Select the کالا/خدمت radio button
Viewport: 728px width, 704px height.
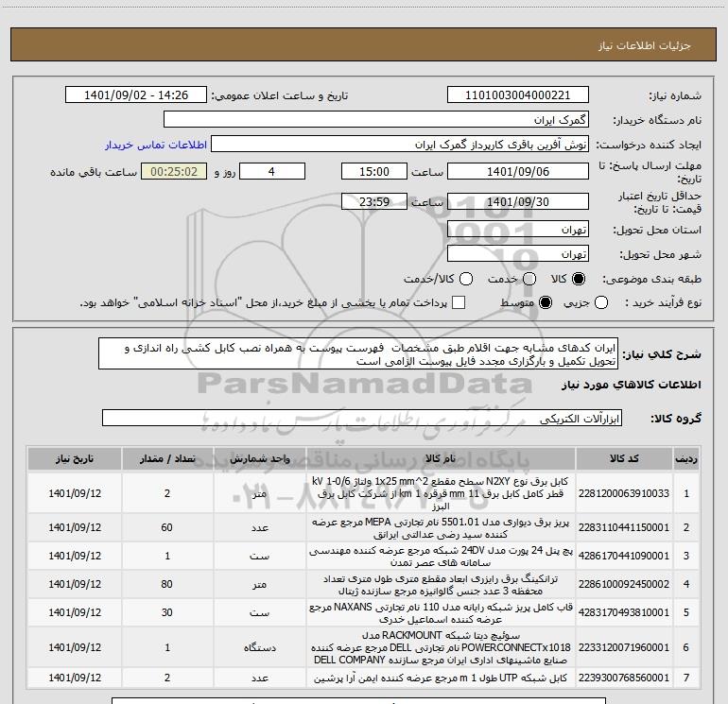(x=466, y=279)
